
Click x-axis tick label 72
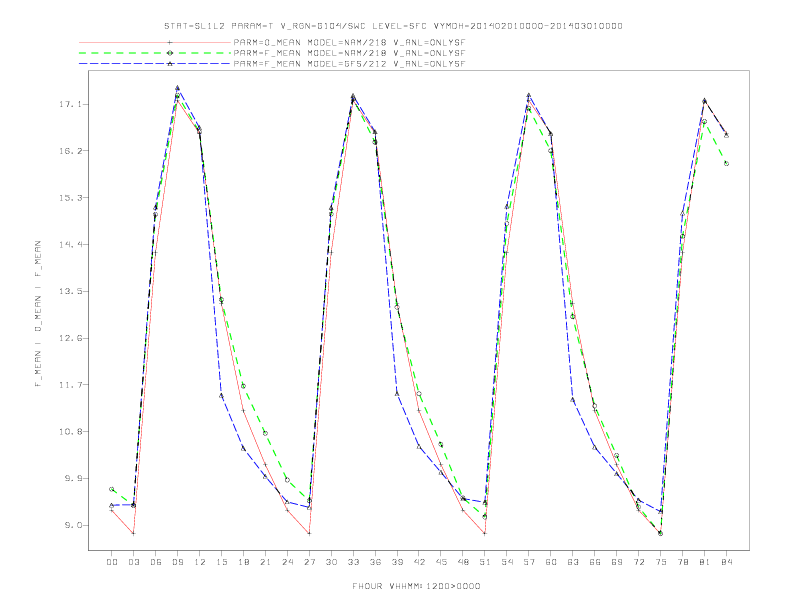pyautogui.click(x=639, y=562)
